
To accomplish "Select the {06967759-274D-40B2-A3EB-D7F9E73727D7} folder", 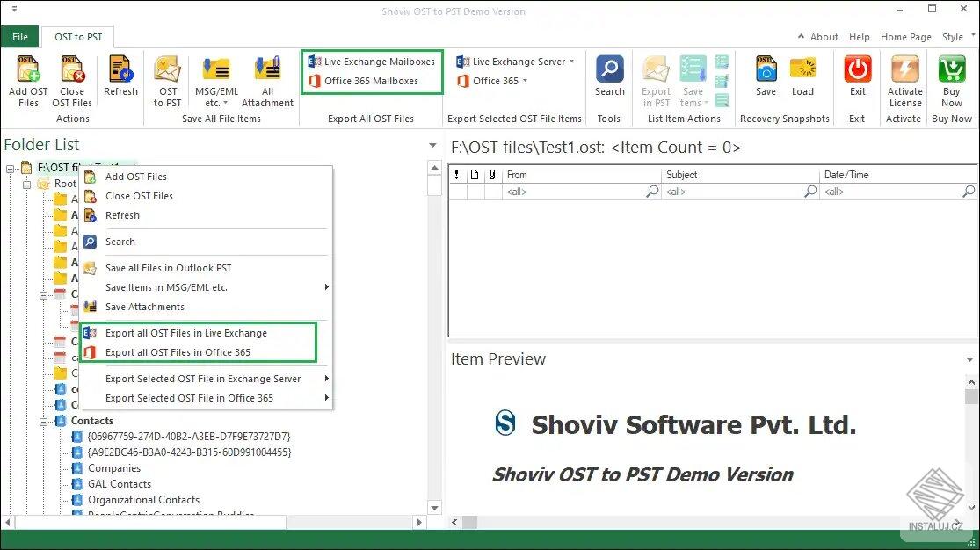I will (x=189, y=437).
